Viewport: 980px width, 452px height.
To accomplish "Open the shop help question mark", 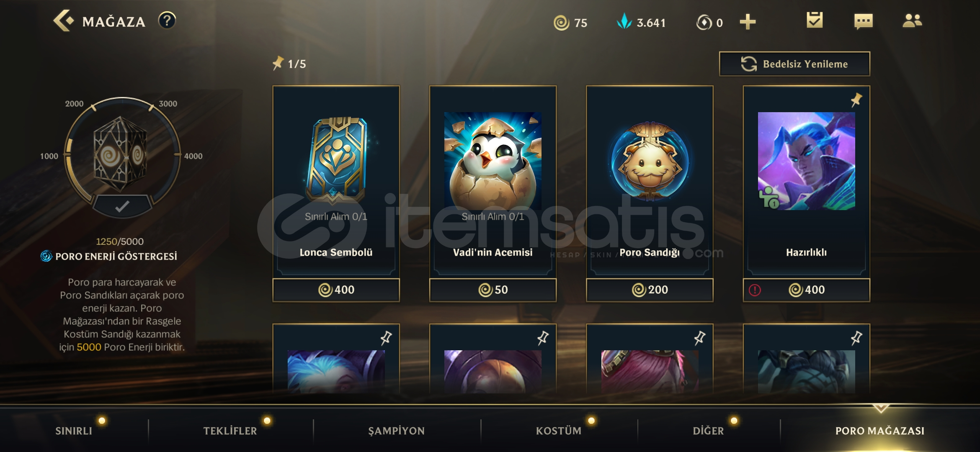I will pos(167,21).
